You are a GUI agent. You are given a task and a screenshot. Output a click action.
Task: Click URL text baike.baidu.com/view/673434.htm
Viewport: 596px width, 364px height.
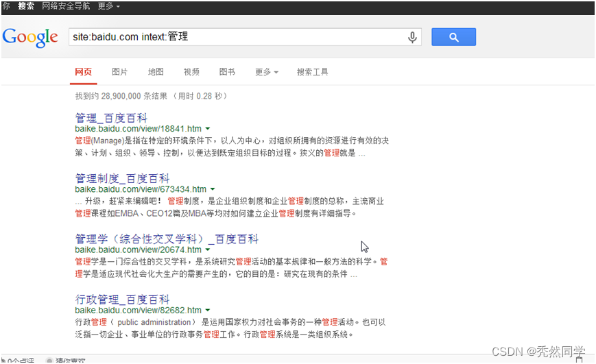141,189
